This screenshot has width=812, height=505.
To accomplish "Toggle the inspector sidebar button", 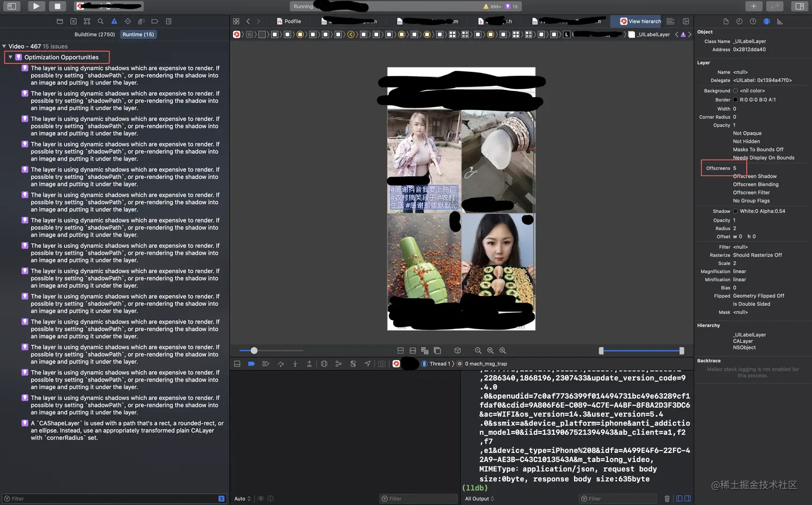I will click(800, 6).
